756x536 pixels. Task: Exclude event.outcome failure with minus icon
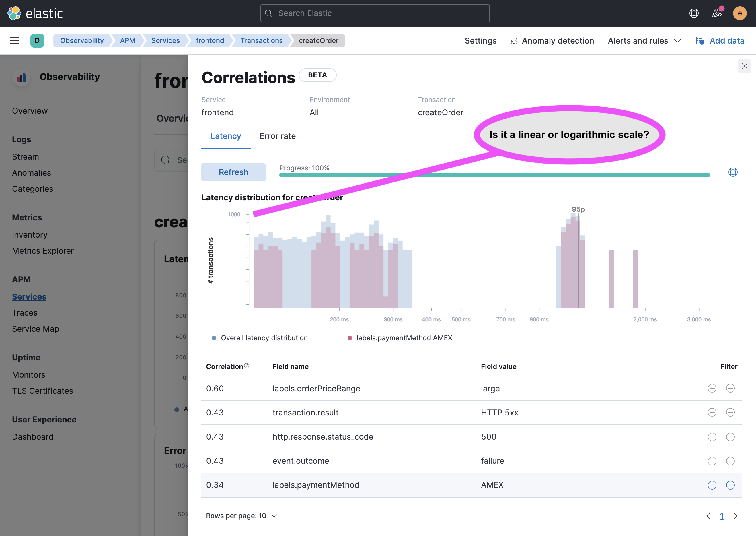click(x=731, y=461)
